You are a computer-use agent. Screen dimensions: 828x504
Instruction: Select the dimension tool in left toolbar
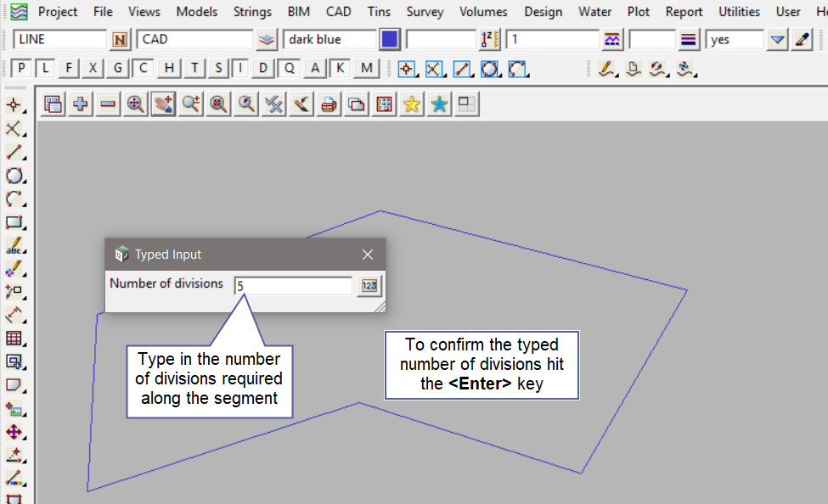tap(14, 315)
